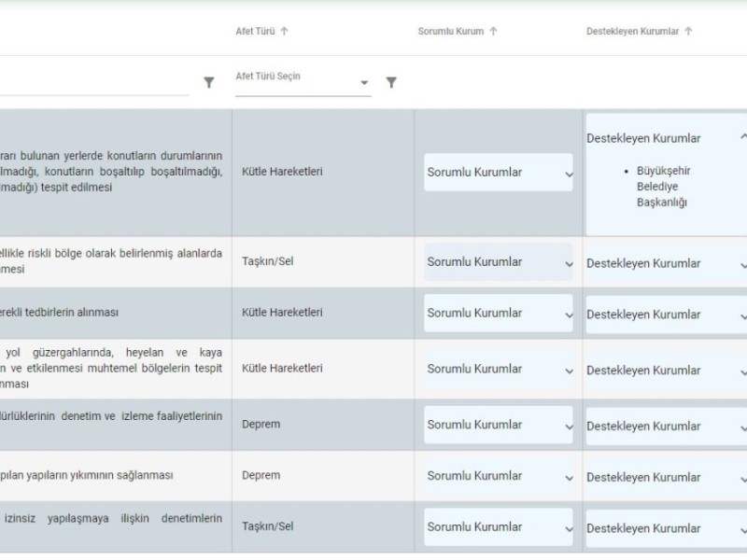Image resolution: width=747 pixels, height=560 pixels.
Task: Expand Destekleyen Kurumlar for yapıların yıkımının row
Action: click(x=665, y=477)
